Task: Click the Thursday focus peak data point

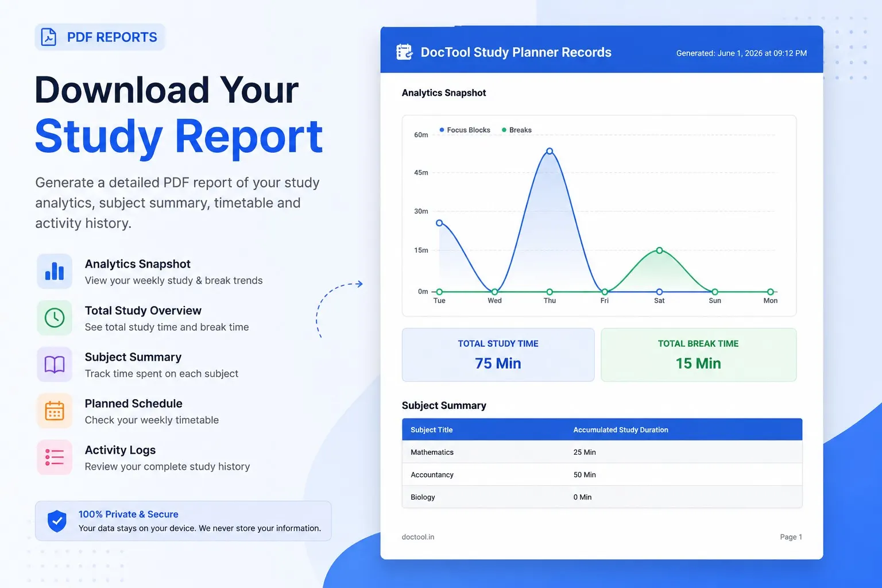Action: [x=550, y=151]
